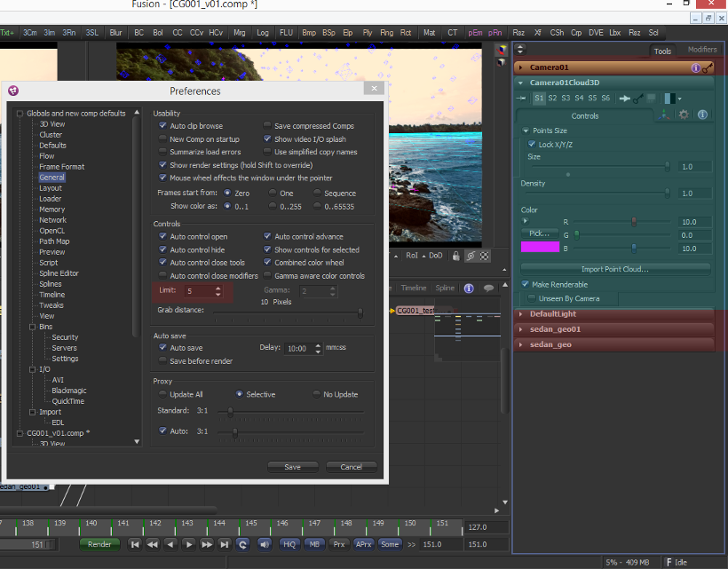Viewport: 728px width, 569px height.
Task: Enable New Comp on startup
Action: (162, 138)
